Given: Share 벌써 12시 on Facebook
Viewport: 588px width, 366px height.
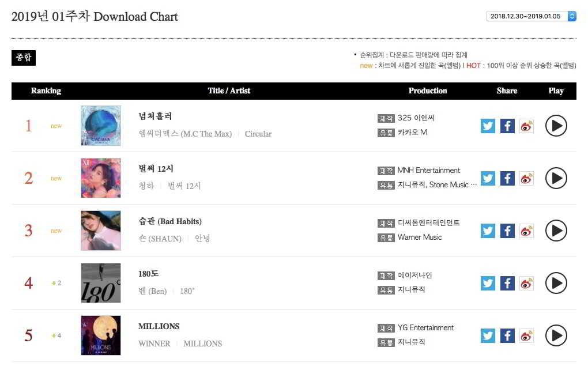Looking at the screenshot, I should [x=507, y=178].
